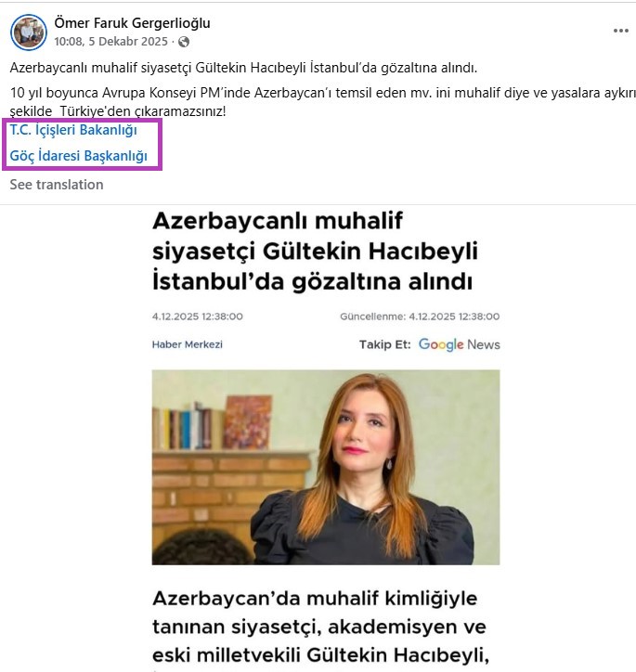Select the Haber Merkezi source label
Viewport: 636px width, 672px height.
[x=188, y=344]
